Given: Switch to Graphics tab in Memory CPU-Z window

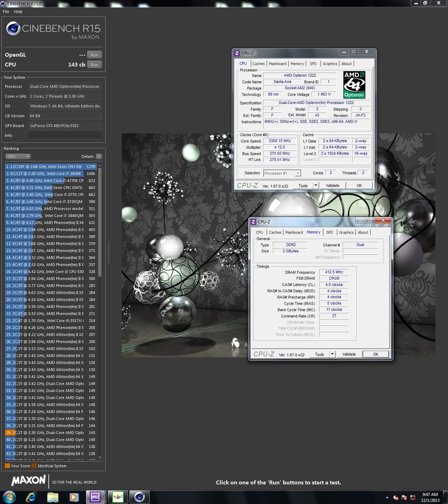Looking at the screenshot, I should pyautogui.click(x=346, y=232).
